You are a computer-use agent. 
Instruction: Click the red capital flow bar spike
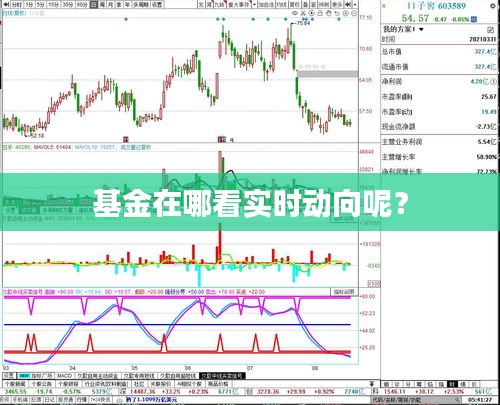(220, 243)
